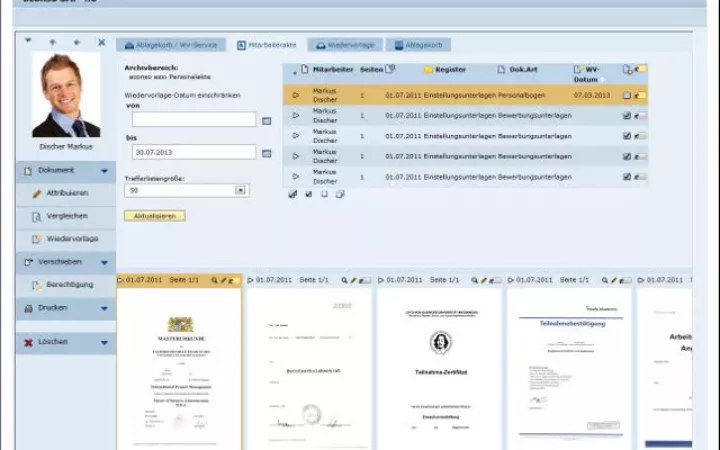This screenshot has height=450, width=720.
Task: Click the invert-selection icon below the table
Action: tap(340, 194)
